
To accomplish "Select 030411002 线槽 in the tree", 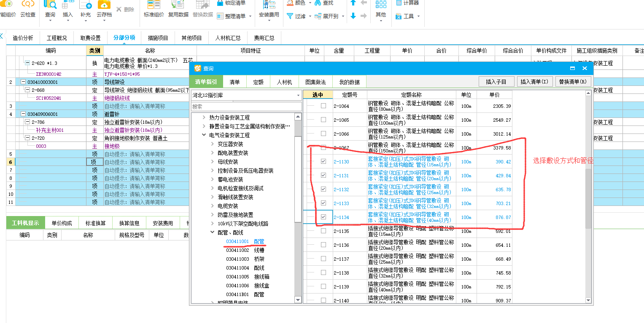I will (x=245, y=250).
